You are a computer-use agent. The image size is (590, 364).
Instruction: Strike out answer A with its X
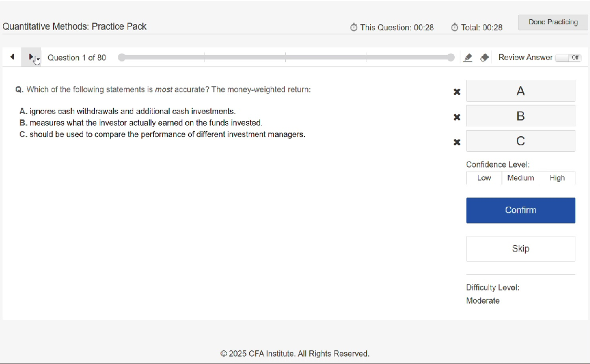point(457,92)
